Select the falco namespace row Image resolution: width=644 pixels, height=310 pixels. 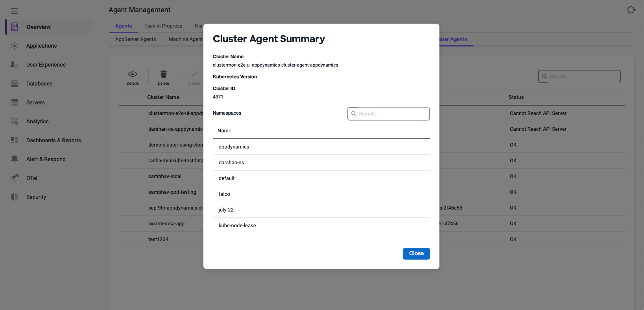(x=321, y=194)
